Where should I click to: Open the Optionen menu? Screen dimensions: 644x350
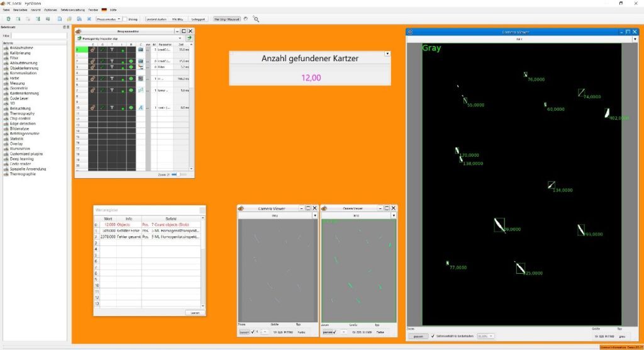click(x=50, y=10)
